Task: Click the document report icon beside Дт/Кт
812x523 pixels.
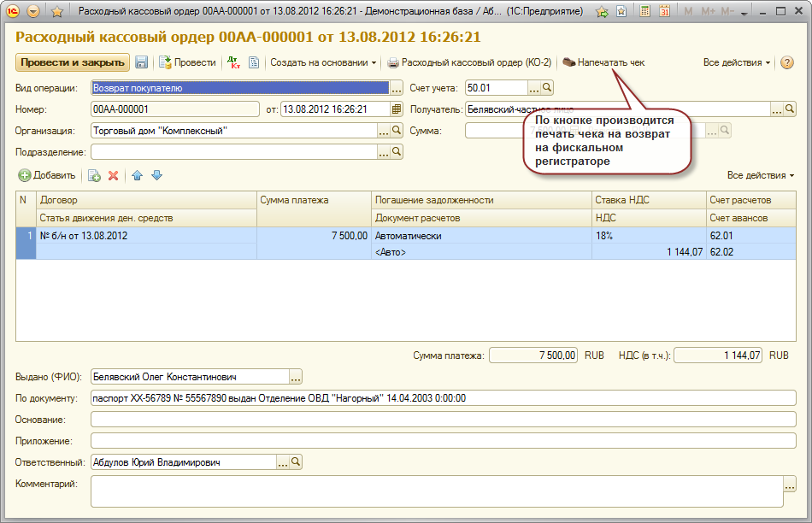Action: coord(254,62)
